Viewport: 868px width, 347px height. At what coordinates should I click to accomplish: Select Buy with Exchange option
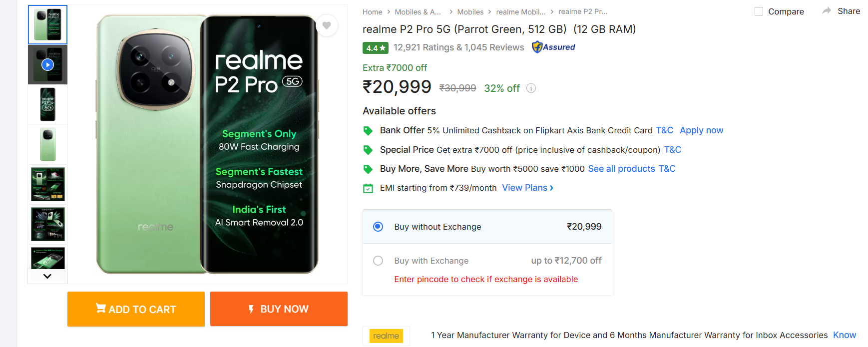pos(378,261)
